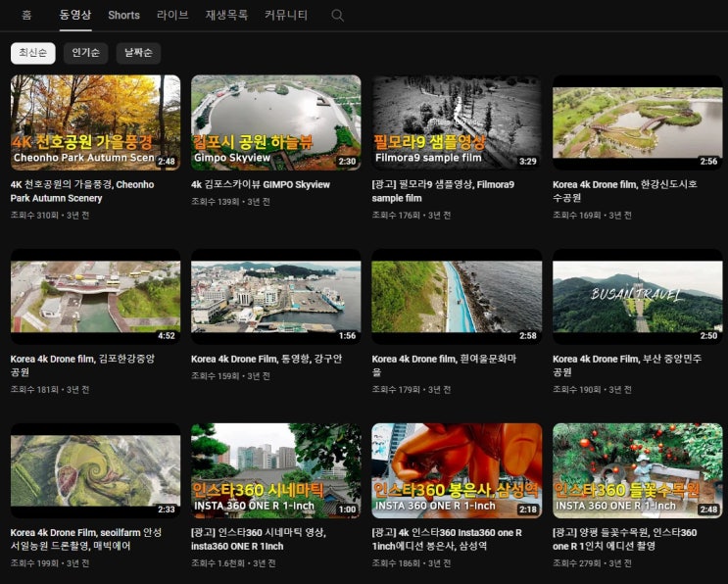The image size is (728, 584).
Task: Open the Shorts tab
Action: pyautogui.click(x=123, y=15)
